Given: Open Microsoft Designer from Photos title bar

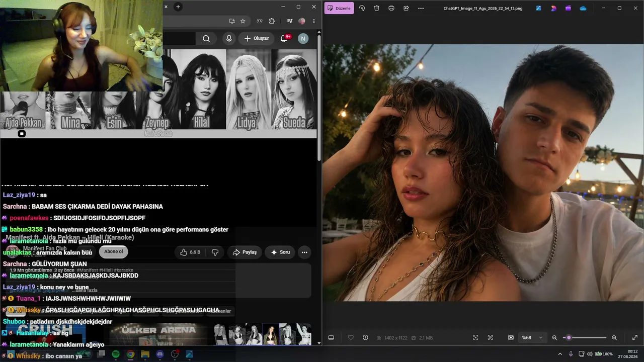Looking at the screenshot, I should point(553,8).
